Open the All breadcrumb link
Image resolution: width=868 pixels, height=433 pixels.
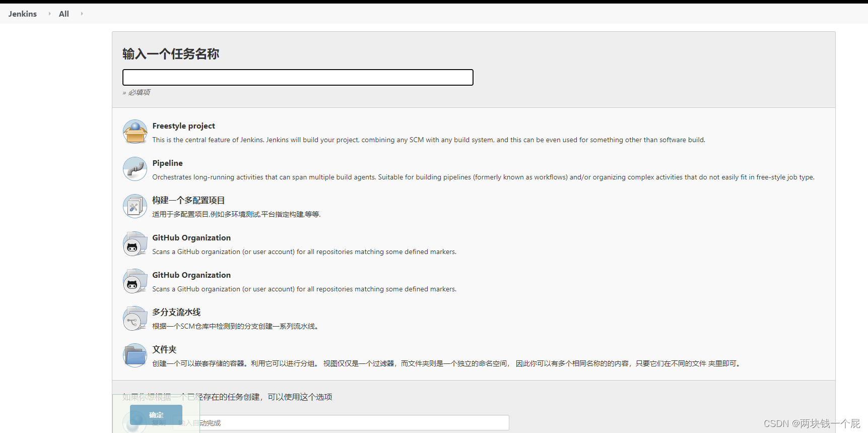(x=64, y=14)
